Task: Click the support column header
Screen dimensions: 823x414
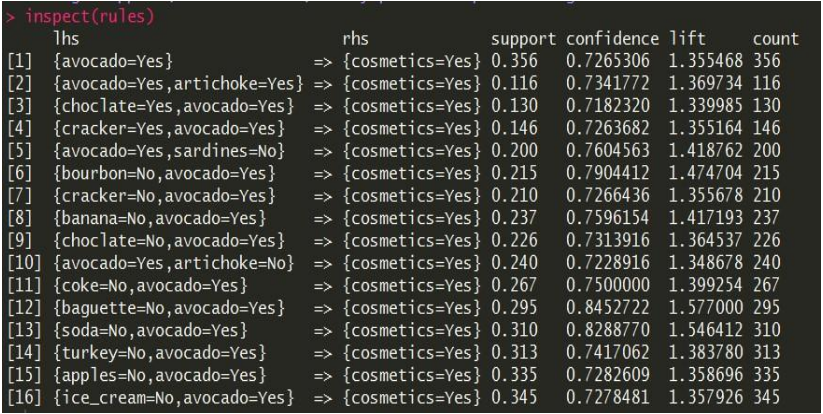Action: tap(523, 40)
